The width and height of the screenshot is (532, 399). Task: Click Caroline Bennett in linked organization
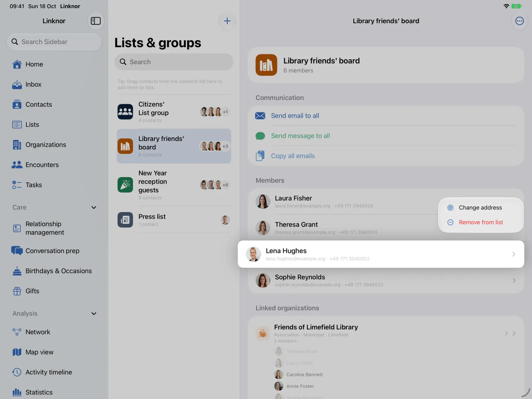point(299,375)
